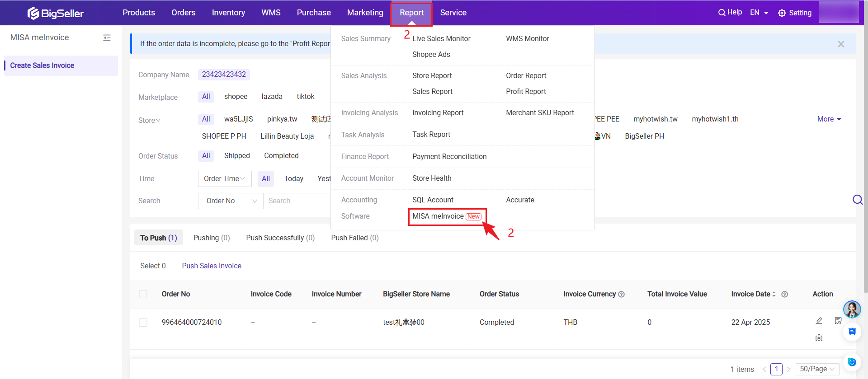The image size is (868, 379).
Task: Open SQL Account software entry
Action: point(433,200)
